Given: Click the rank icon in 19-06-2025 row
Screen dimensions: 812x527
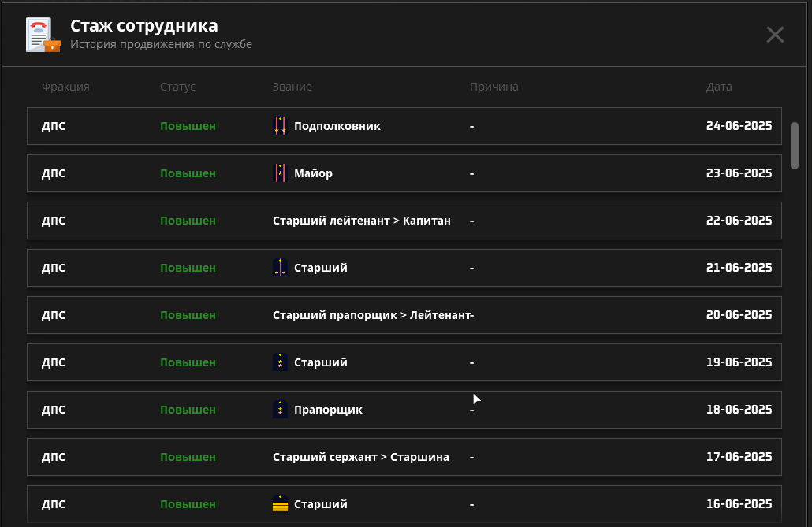Looking at the screenshot, I should 280,362.
